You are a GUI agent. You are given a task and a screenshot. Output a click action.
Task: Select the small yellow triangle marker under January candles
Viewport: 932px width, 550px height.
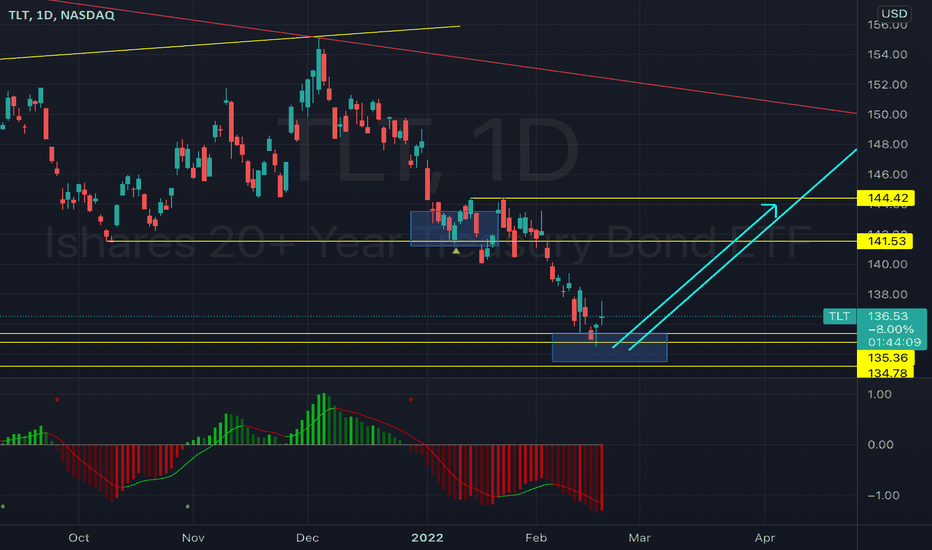(x=456, y=252)
